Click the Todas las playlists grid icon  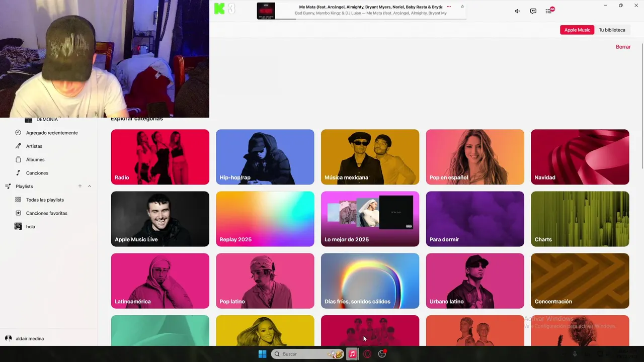coord(18,200)
